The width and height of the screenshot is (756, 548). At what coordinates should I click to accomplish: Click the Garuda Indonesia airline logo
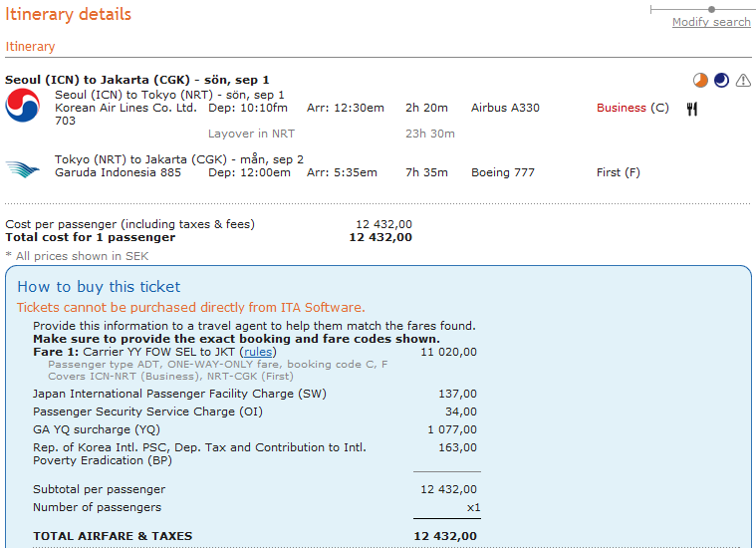coord(22,169)
